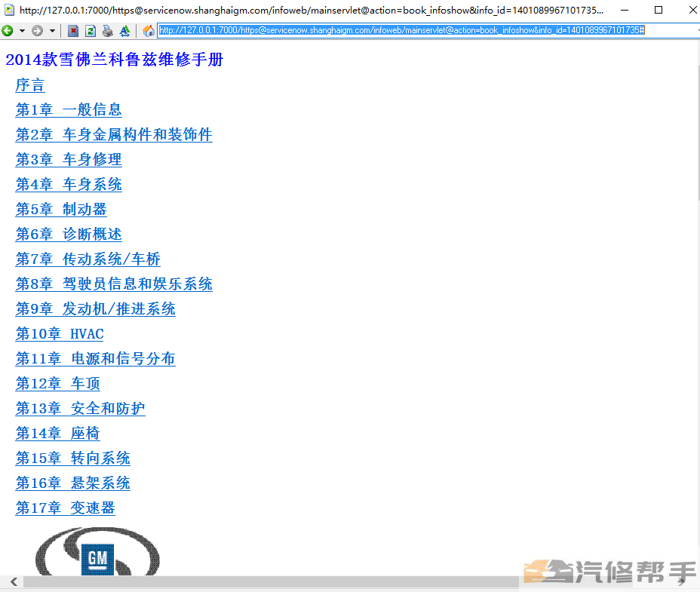
Task: Maximize the browser window
Action: tap(659, 10)
